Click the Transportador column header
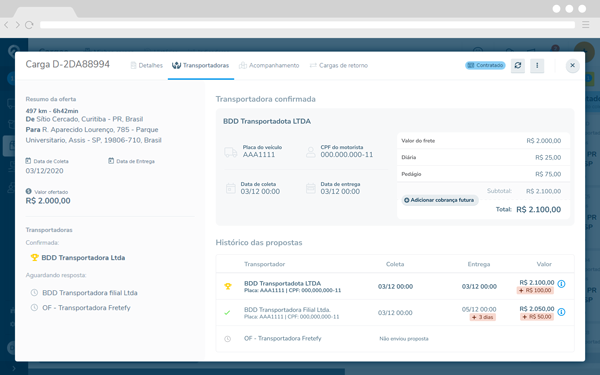 coord(264,264)
